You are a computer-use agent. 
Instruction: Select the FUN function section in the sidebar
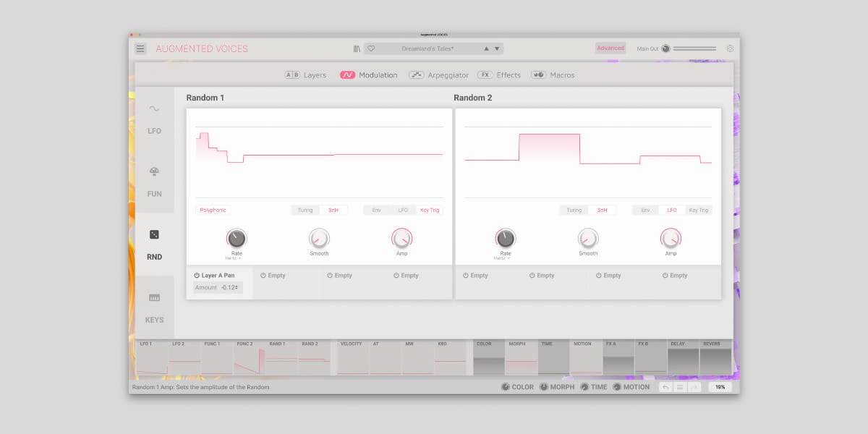point(154,182)
